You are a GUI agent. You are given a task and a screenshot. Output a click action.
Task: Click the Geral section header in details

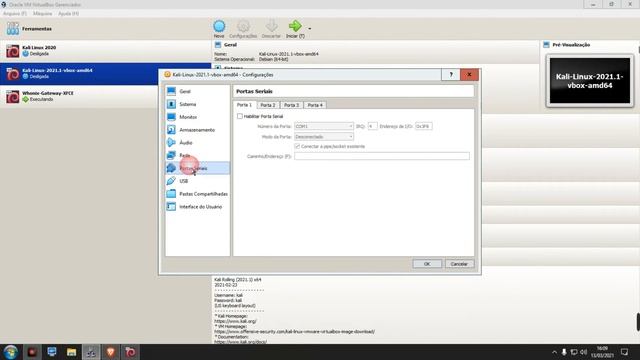[230, 45]
